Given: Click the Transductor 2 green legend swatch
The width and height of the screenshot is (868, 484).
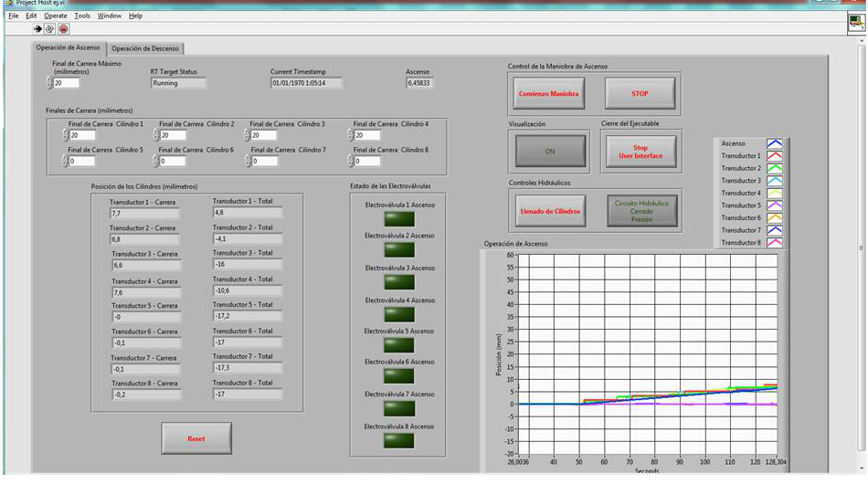Looking at the screenshot, I should (x=774, y=168).
